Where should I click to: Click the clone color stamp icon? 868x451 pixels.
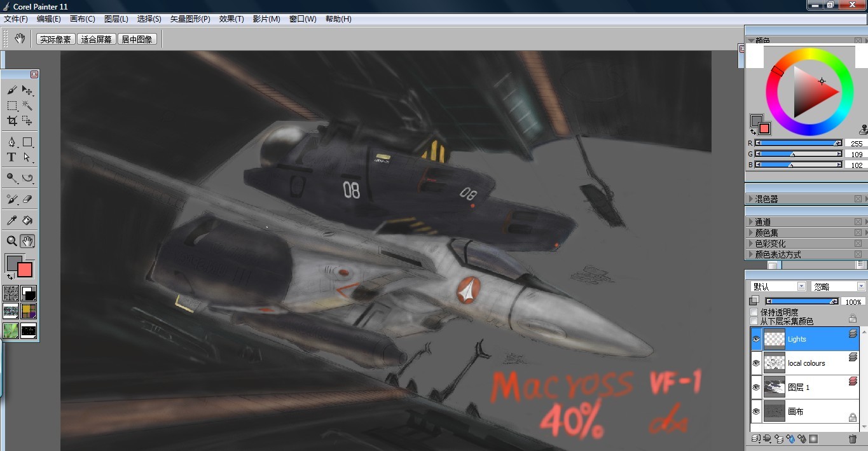(863, 130)
